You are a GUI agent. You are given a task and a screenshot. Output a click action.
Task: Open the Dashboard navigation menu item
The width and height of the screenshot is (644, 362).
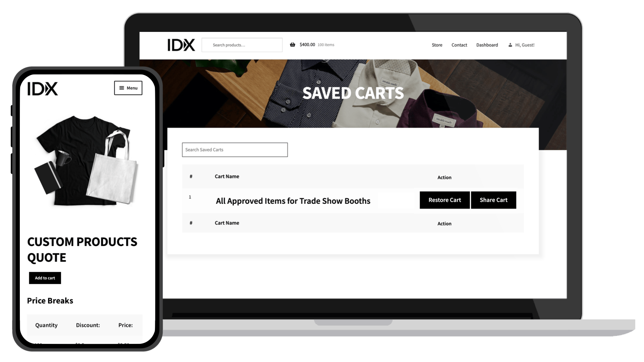click(x=487, y=45)
